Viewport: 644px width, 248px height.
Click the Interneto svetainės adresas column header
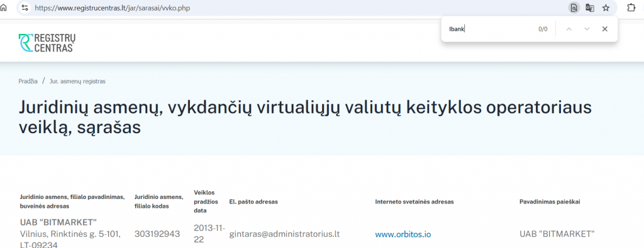(414, 202)
